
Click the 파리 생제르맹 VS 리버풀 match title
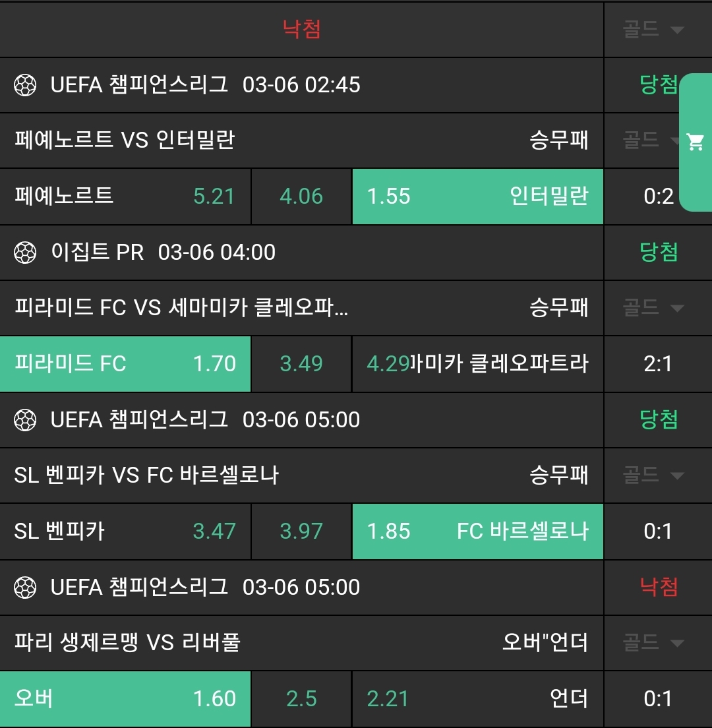[127, 642]
